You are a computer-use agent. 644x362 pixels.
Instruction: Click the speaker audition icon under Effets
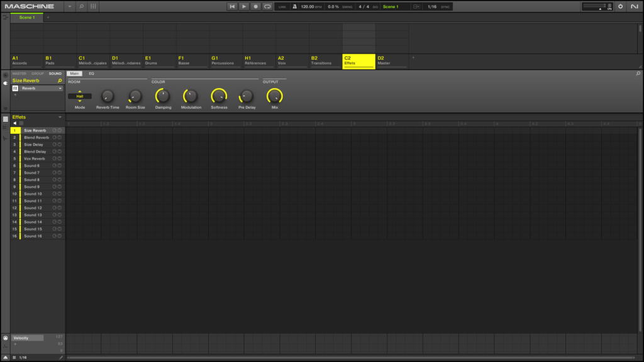(15, 123)
